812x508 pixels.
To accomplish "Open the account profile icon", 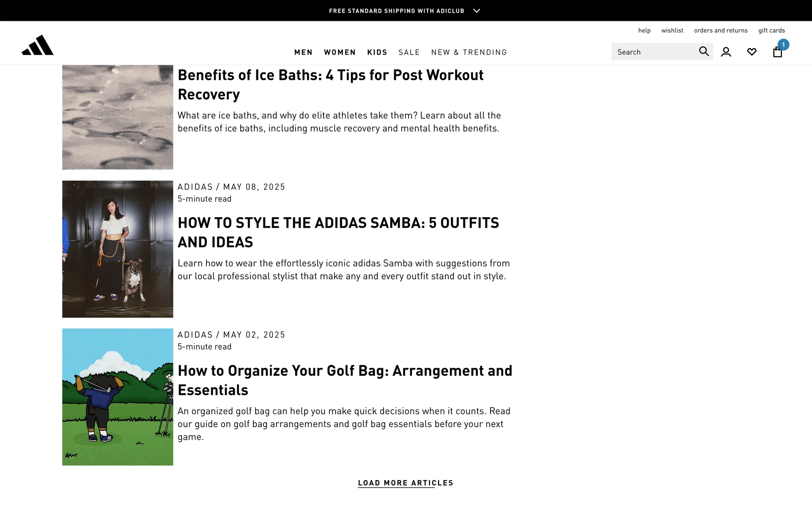I will [x=726, y=52].
